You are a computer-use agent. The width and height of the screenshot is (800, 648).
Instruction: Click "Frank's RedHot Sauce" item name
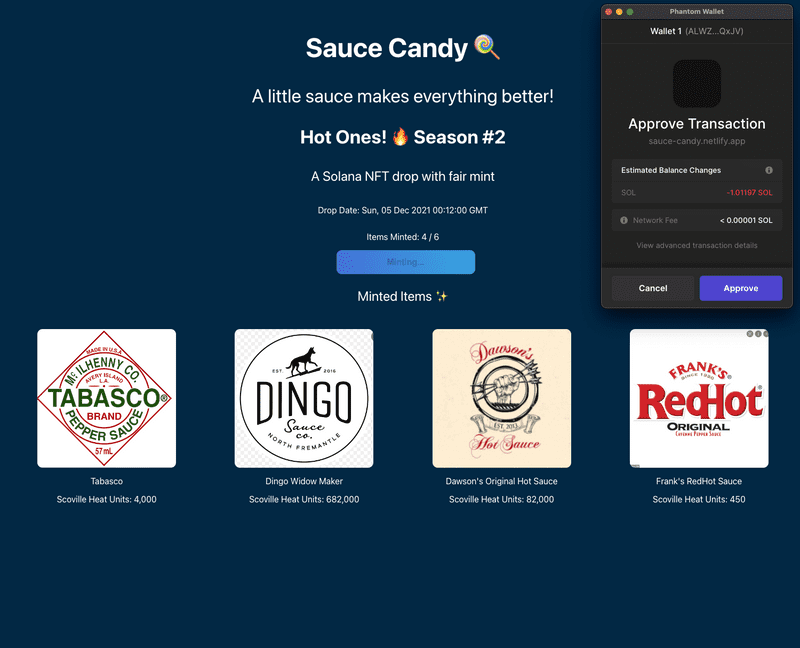click(699, 481)
